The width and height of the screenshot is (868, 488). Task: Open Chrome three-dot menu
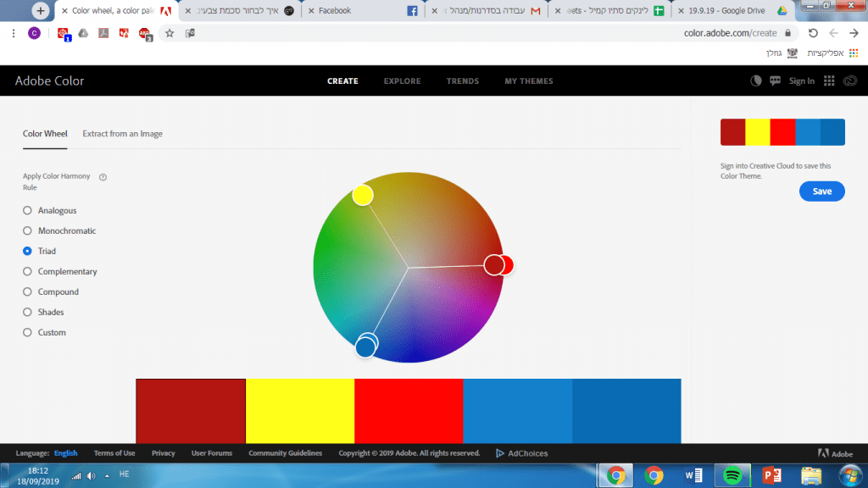(x=14, y=33)
